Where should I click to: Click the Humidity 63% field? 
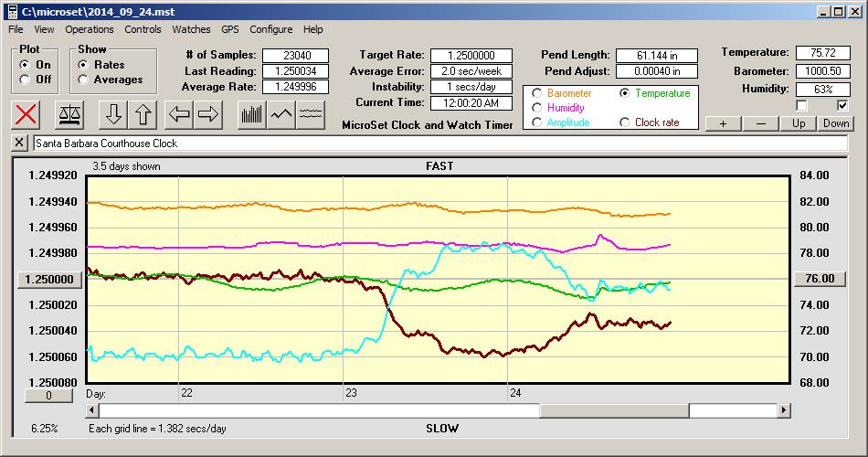click(822, 90)
